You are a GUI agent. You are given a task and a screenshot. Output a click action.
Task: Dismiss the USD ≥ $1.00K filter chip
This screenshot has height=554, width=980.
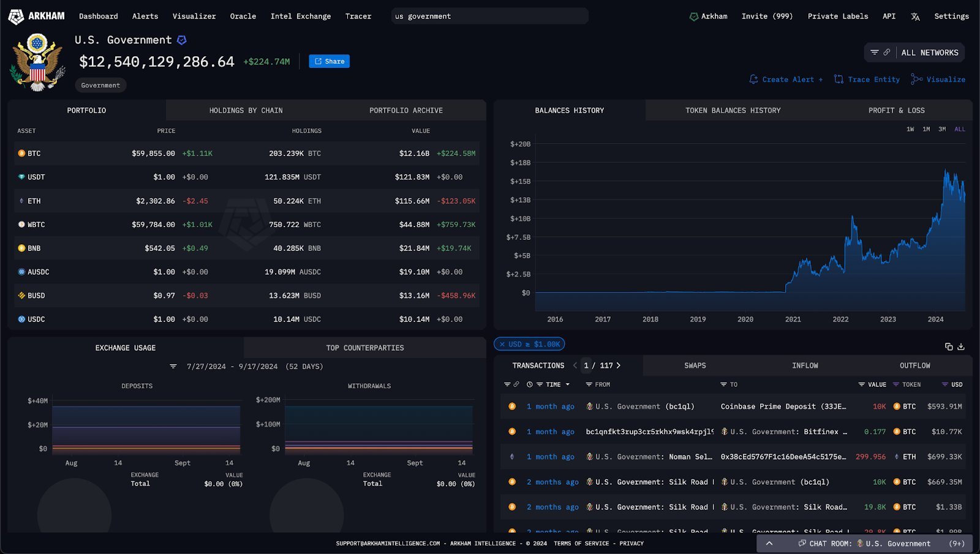pos(502,344)
